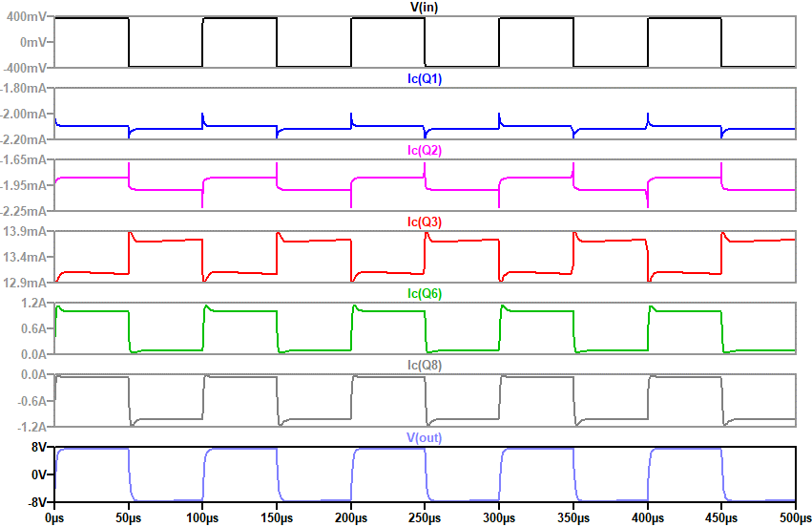Select the red Ic(Q3) trace label
The height and width of the screenshot is (527, 812).
[424, 221]
